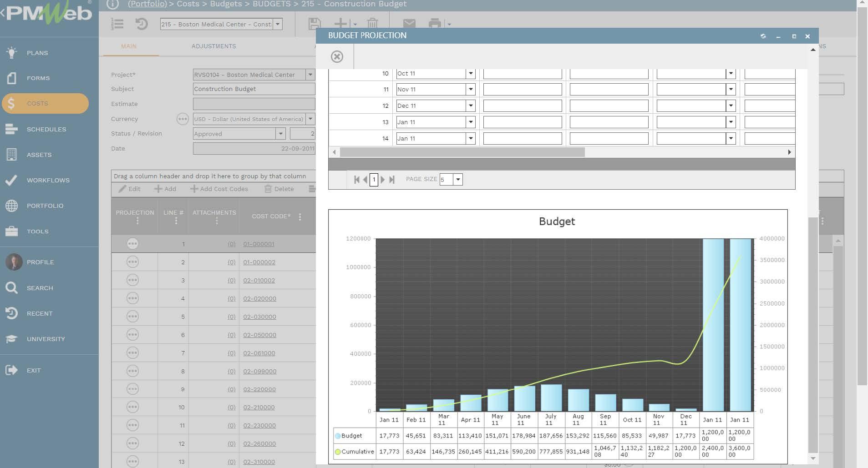868x468 pixels.
Task: Click the Subject field Construction Budget
Action: click(x=254, y=89)
